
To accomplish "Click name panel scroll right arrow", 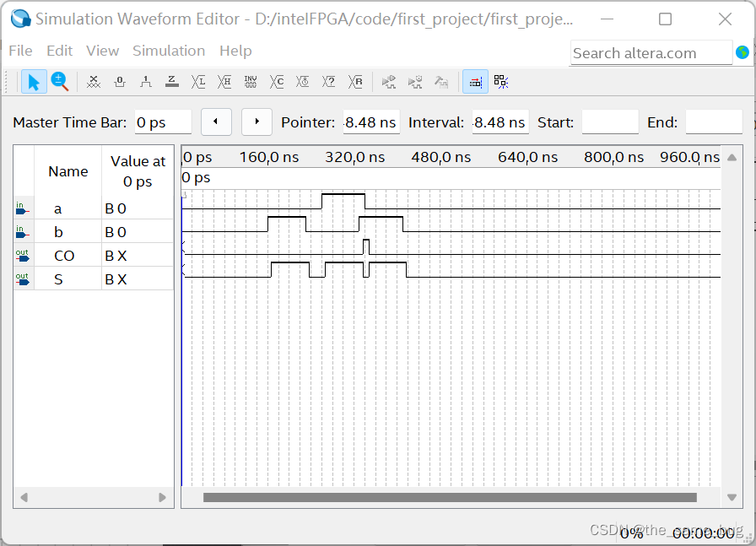I will point(163,497).
